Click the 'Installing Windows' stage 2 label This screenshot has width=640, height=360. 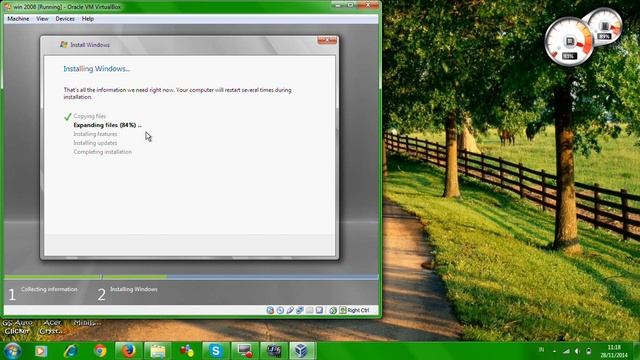click(x=133, y=289)
